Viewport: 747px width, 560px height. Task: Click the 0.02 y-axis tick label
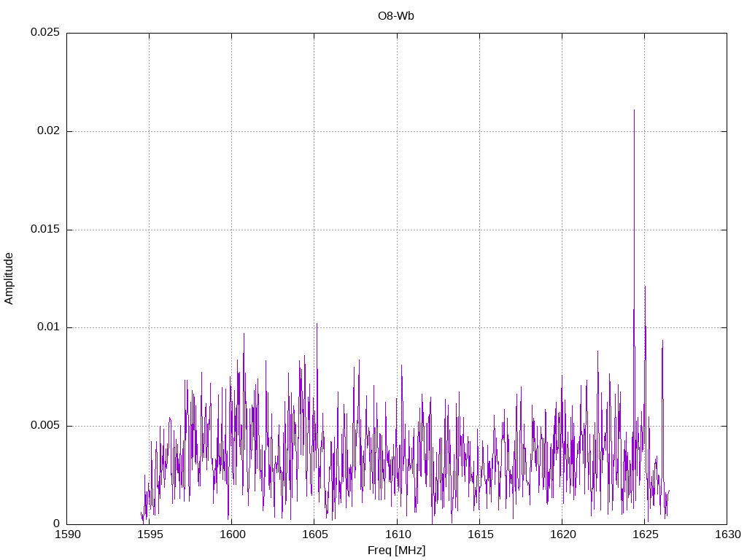(49, 131)
